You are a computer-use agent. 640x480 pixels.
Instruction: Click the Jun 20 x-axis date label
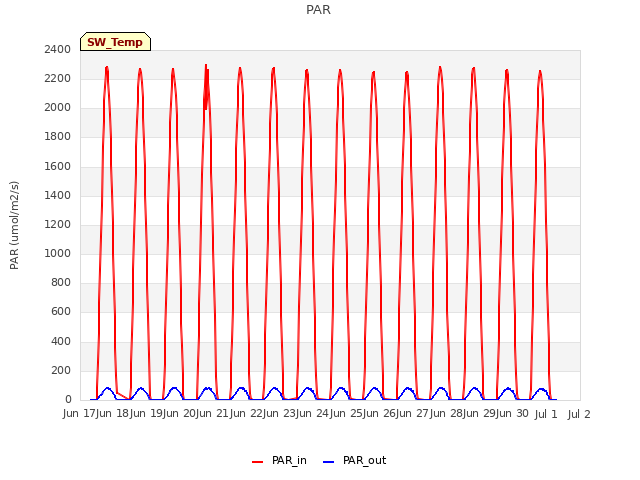pyautogui.click(x=180, y=414)
